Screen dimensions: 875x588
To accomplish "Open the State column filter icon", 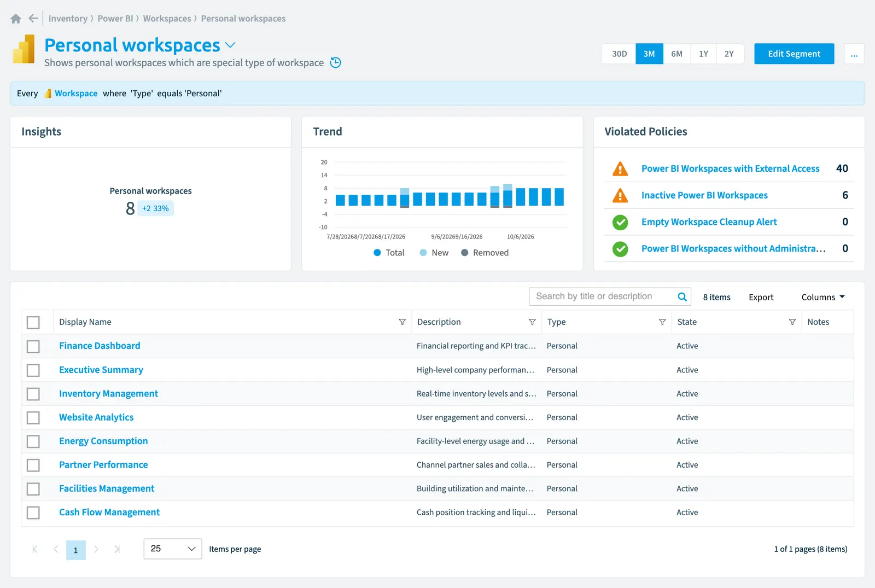I will (x=792, y=322).
